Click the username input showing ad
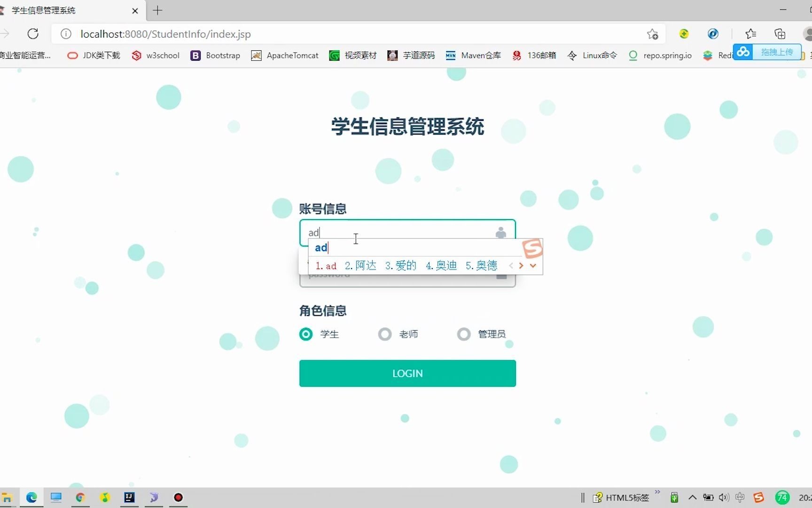The image size is (812, 508). coord(404,232)
